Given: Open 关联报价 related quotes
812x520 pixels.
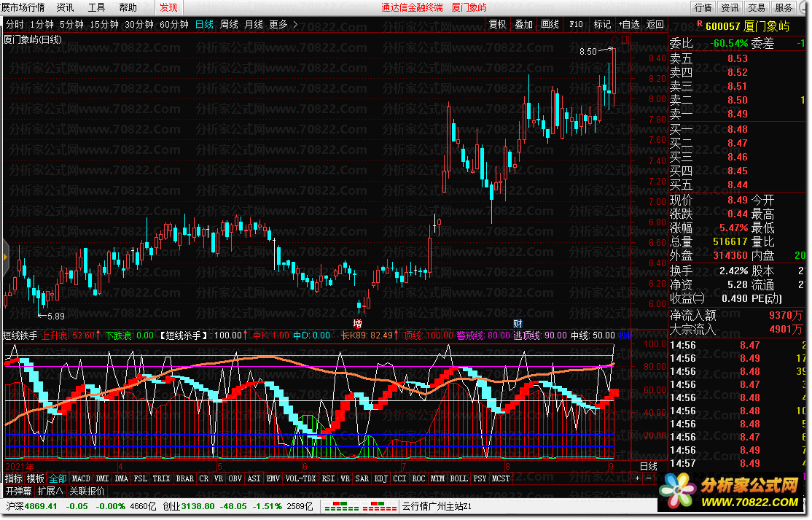Looking at the screenshot, I should coord(87,491).
